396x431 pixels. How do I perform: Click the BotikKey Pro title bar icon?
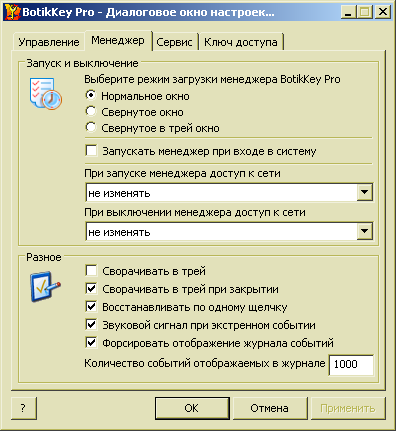pyautogui.click(x=13, y=12)
